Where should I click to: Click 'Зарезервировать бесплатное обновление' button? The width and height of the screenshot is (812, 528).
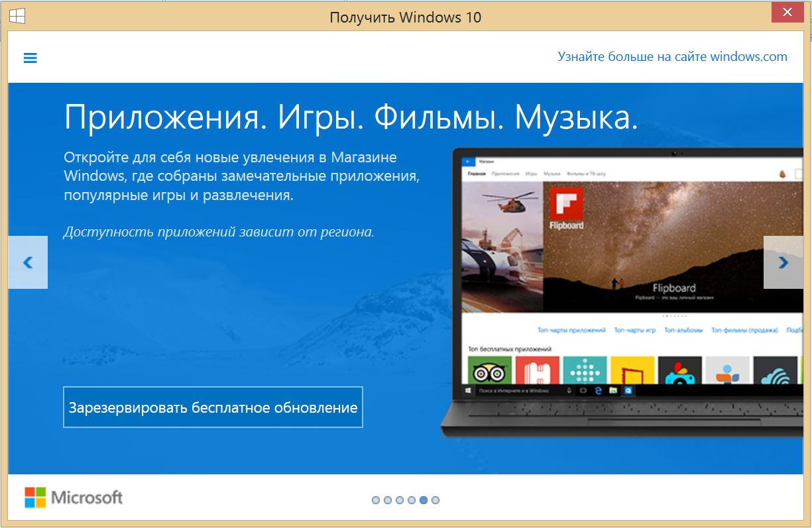213,407
